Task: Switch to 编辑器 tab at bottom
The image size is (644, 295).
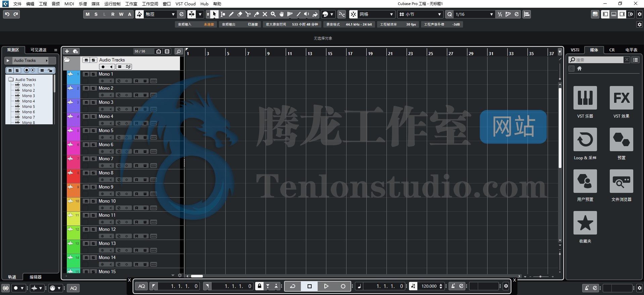Action: pos(36,277)
